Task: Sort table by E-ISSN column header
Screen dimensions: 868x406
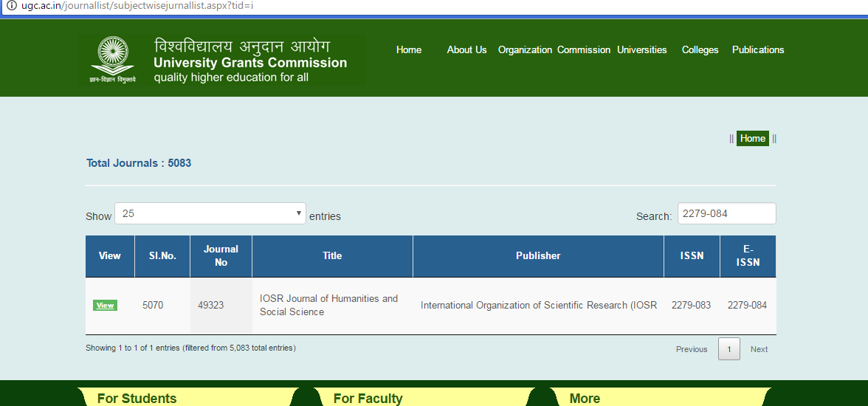Action: click(748, 256)
